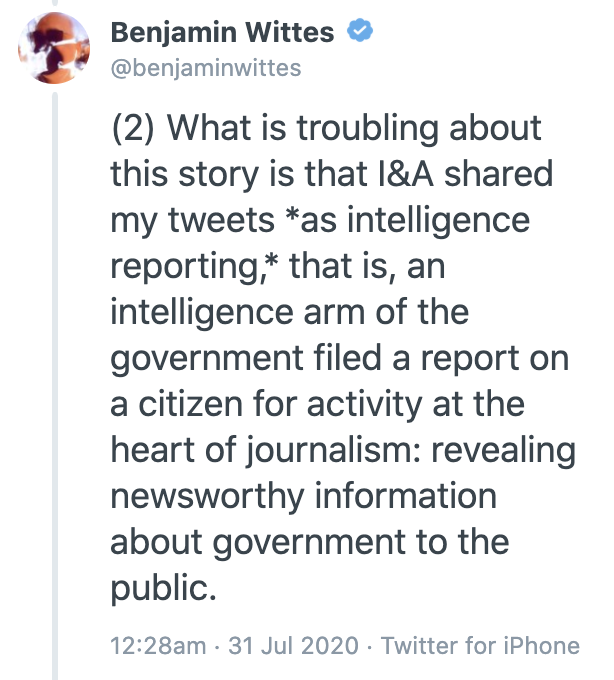Click the words "intelligence arm of the"
The height and width of the screenshot is (680, 614).
click(x=290, y=312)
